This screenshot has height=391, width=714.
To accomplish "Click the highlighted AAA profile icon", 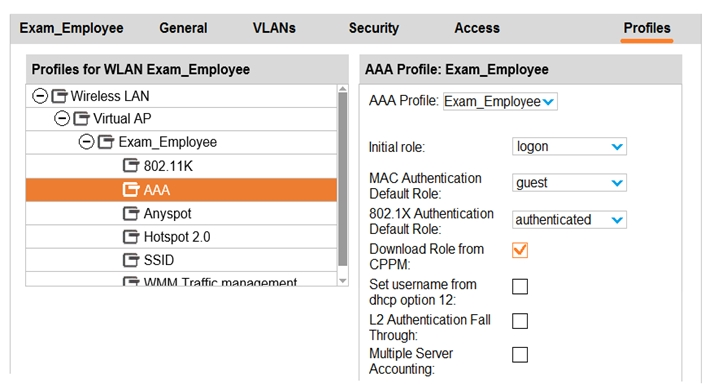I will click(131, 189).
